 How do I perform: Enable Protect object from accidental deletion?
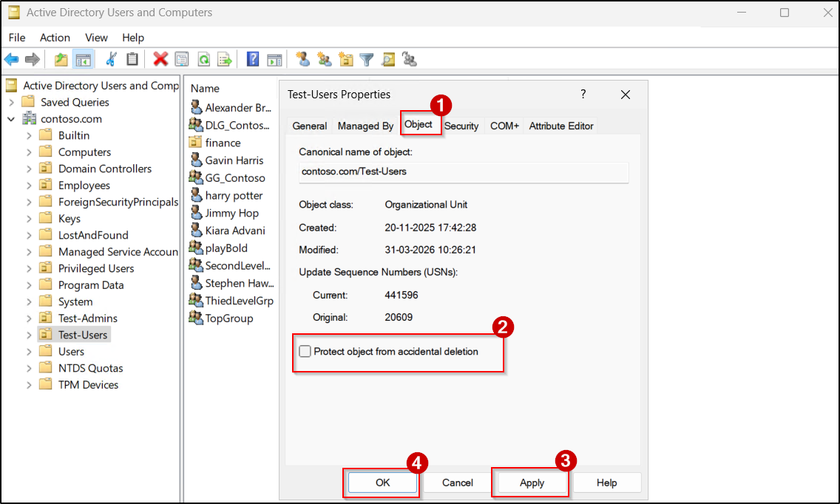[x=305, y=351]
